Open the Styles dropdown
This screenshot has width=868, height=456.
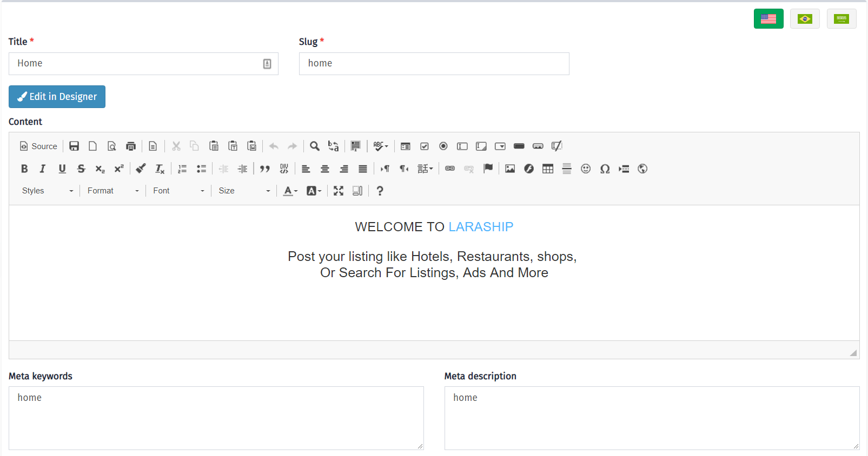click(47, 191)
